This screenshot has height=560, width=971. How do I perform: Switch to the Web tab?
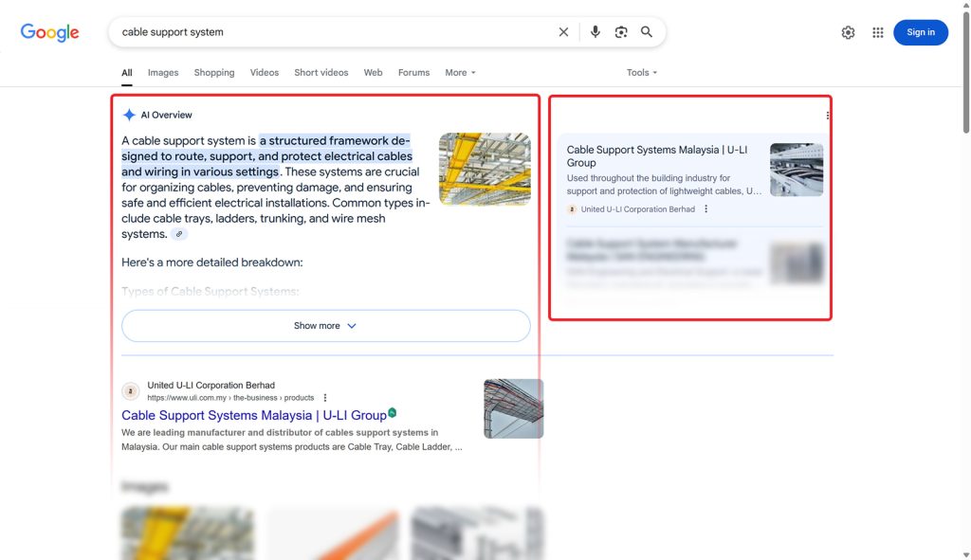click(x=373, y=72)
